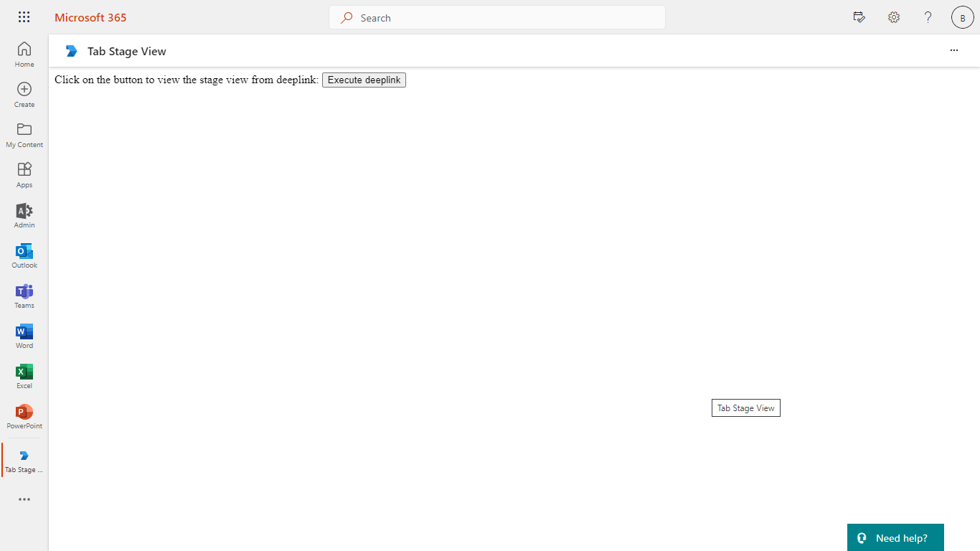Click inside the Search field
980x551 pixels.
point(496,17)
